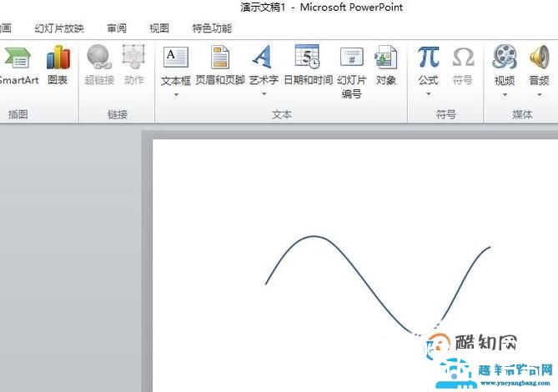The image size is (558, 392).
Task: Expand the 音频 dropdown arrow
Action: [540, 95]
